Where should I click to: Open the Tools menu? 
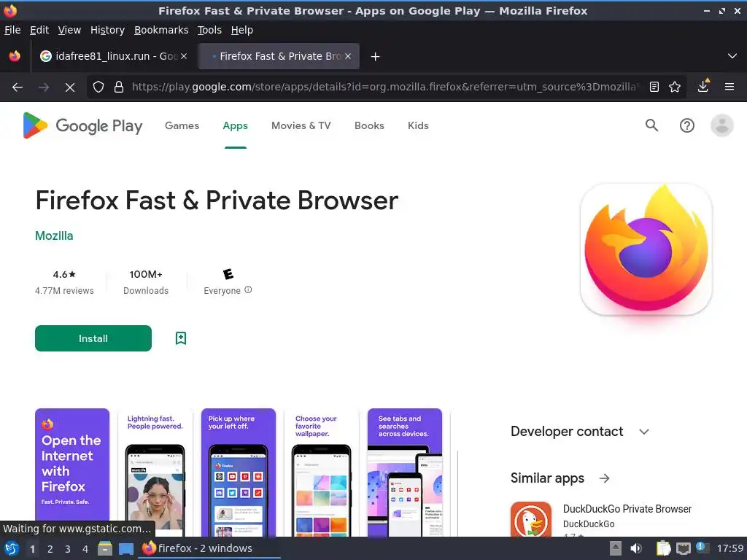(209, 30)
